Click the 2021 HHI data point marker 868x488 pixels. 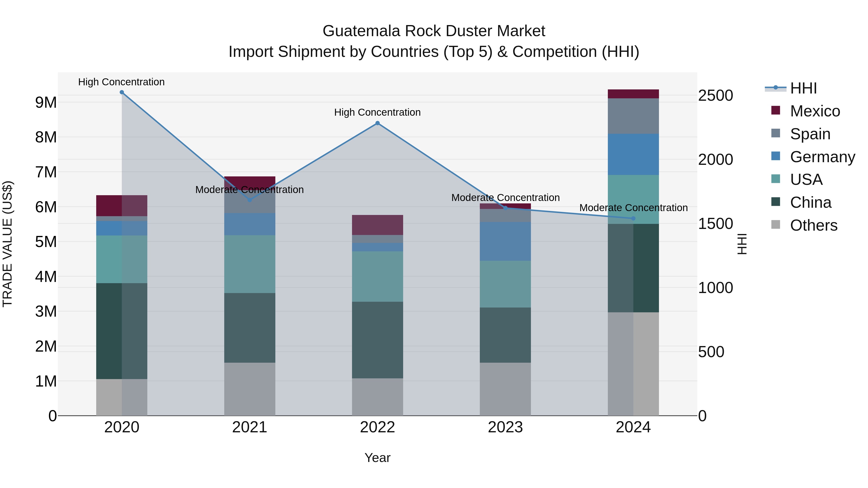pyautogui.click(x=250, y=200)
